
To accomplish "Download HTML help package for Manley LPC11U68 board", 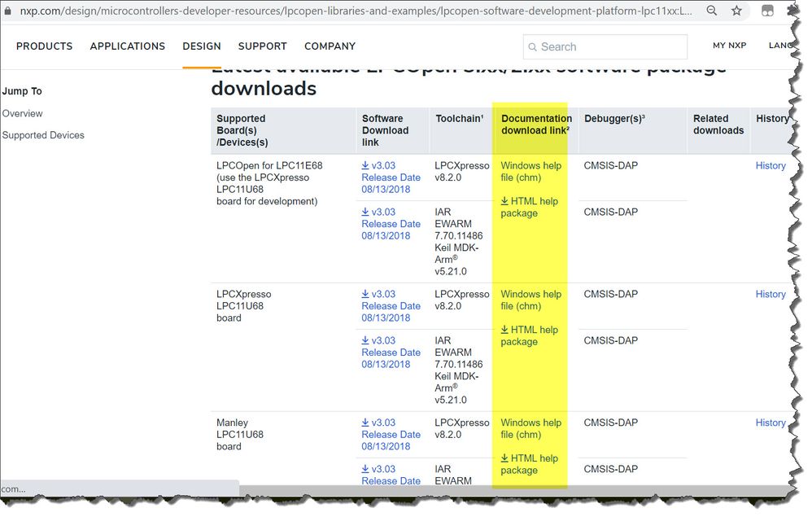I will pos(529,464).
